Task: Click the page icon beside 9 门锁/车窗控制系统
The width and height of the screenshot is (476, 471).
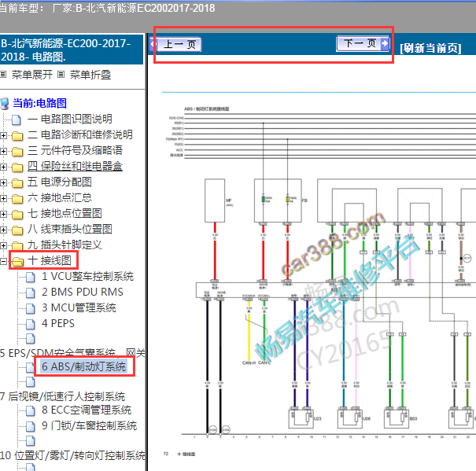Action: tap(31, 427)
